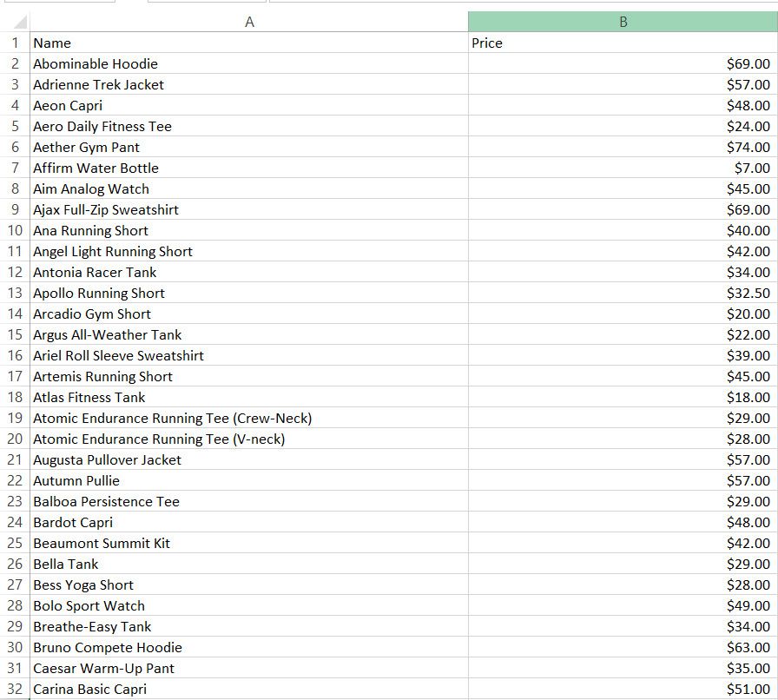This screenshot has width=778, height=700.
Task: Select the Abominable Hoodie cell
Action: (x=249, y=63)
